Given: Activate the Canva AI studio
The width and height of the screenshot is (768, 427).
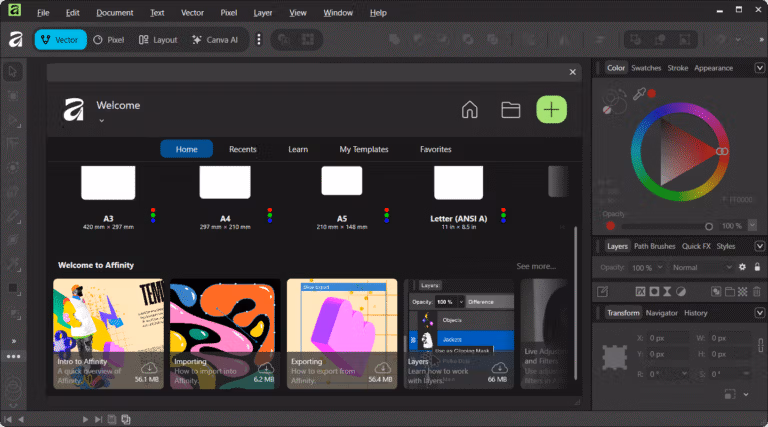Looking at the screenshot, I should coord(215,40).
